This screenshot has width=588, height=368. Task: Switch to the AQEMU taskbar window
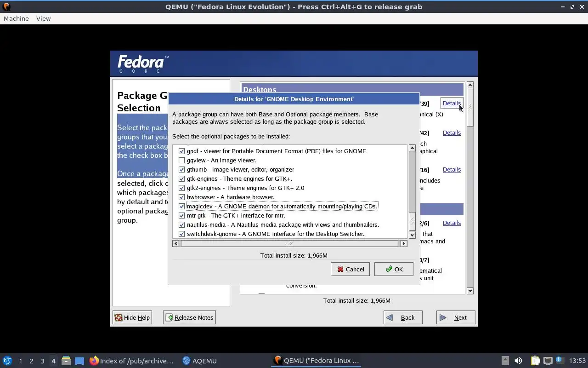pos(199,361)
